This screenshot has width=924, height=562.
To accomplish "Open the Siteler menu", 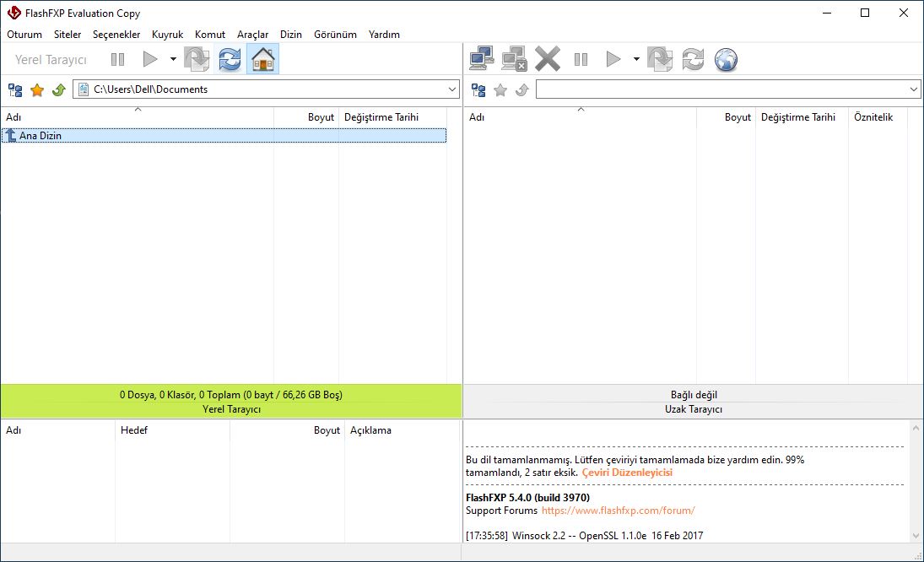I will tap(68, 34).
